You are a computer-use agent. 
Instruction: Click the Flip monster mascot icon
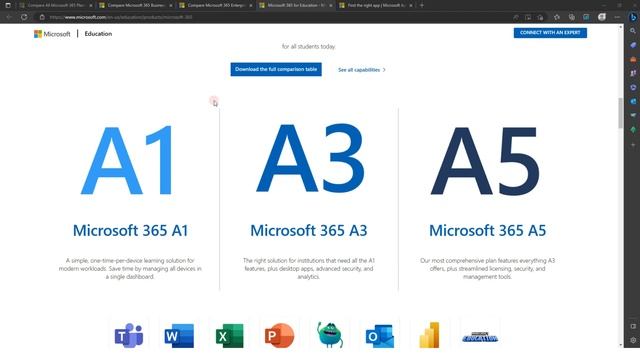coord(330,335)
